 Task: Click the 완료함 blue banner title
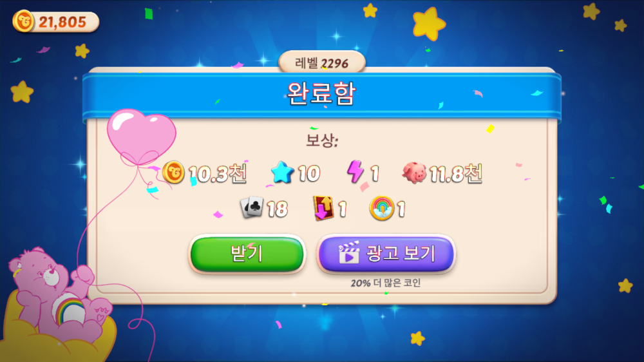(321, 93)
